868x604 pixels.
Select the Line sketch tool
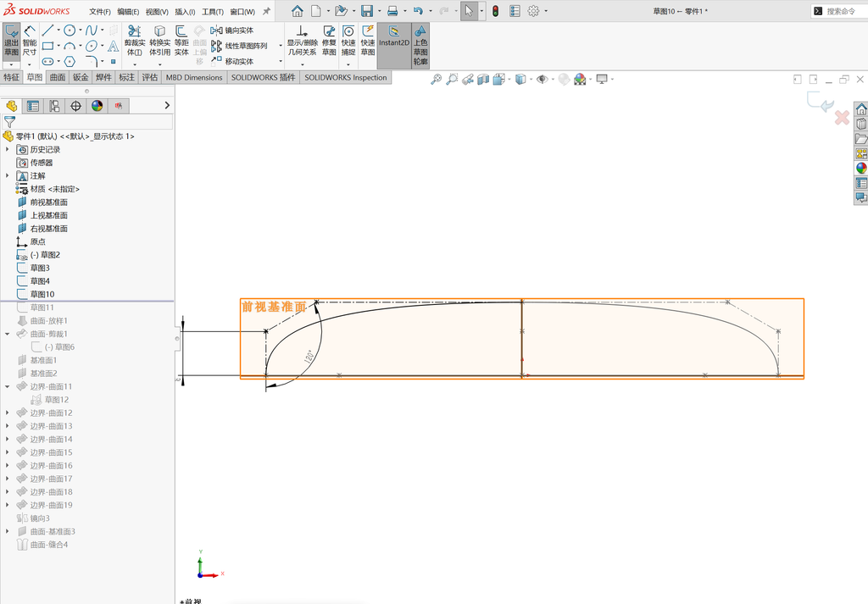click(47, 30)
